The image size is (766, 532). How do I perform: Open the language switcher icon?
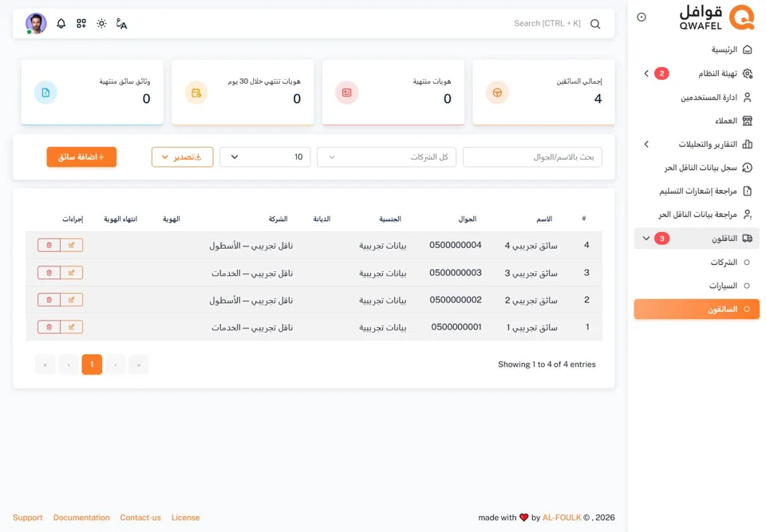click(x=121, y=23)
